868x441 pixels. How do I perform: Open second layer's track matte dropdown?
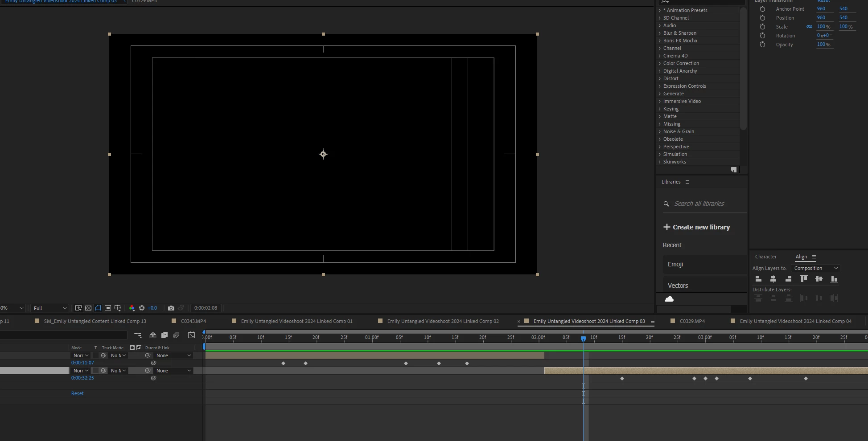pos(119,371)
